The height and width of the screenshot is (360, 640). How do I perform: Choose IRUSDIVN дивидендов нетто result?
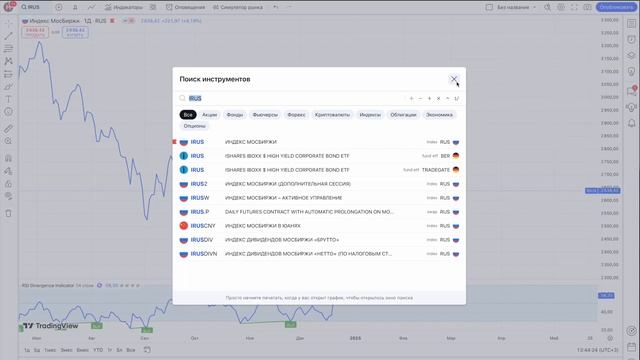(319, 253)
